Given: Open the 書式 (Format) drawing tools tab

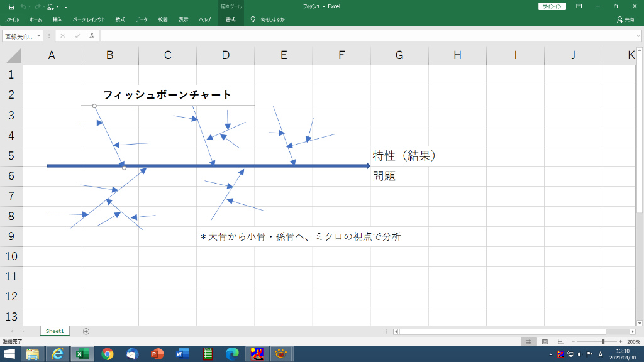Looking at the screenshot, I should [x=230, y=19].
